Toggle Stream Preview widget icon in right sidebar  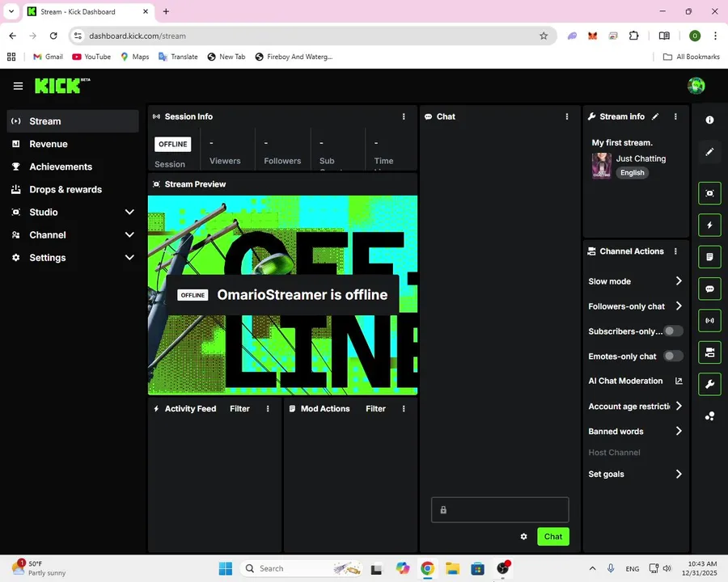(709, 193)
